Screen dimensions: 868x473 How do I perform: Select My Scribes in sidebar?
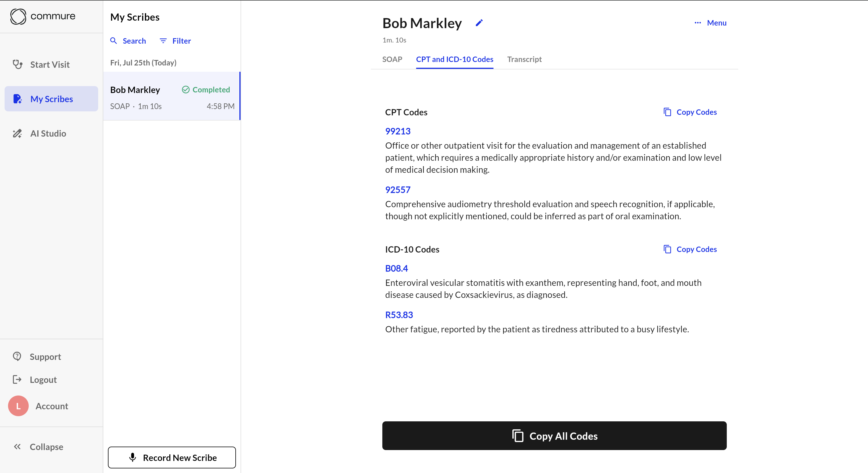[51, 99]
